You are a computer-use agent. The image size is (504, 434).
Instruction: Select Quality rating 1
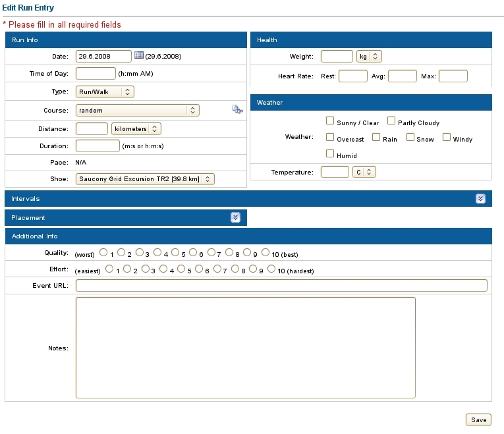coord(103,252)
